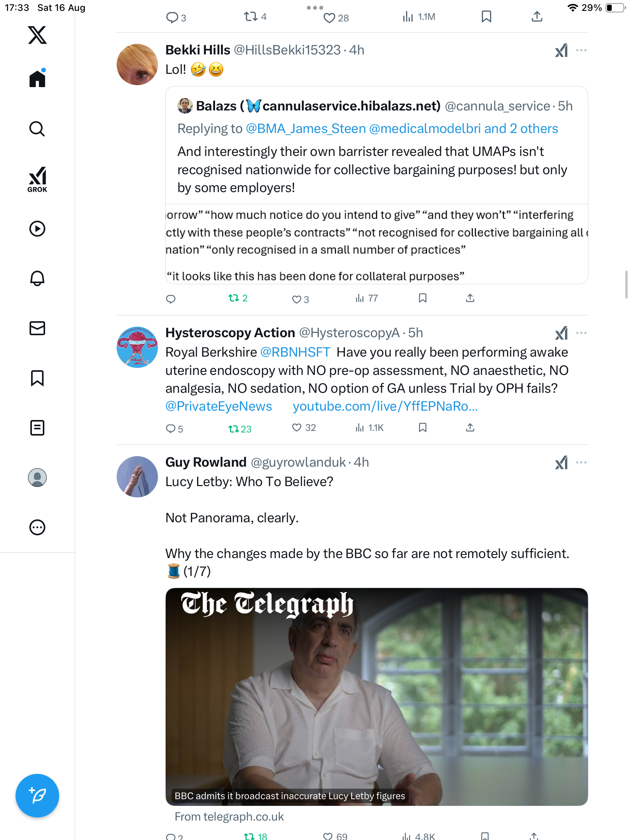The image size is (630, 840).
Task: Tap the blue compose post button
Action: coord(37,795)
